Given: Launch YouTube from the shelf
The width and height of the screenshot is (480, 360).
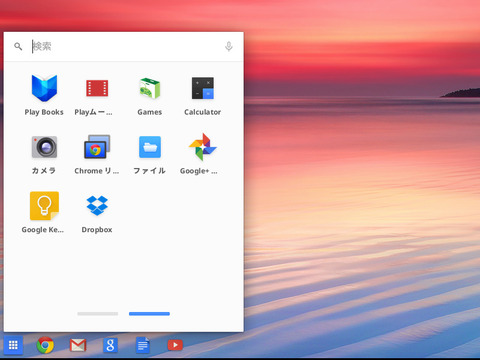Looking at the screenshot, I should tap(175, 345).
